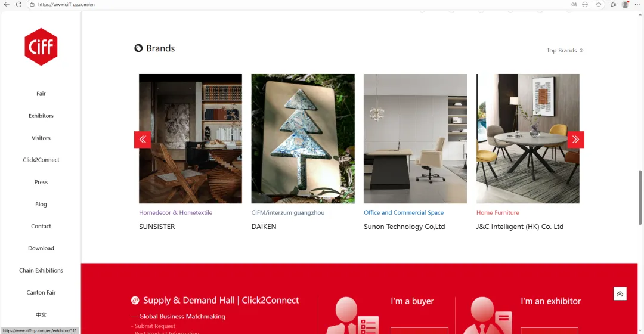Click the back-to-top double chevron icon
The width and height of the screenshot is (644, 334).
click(620, 293)
